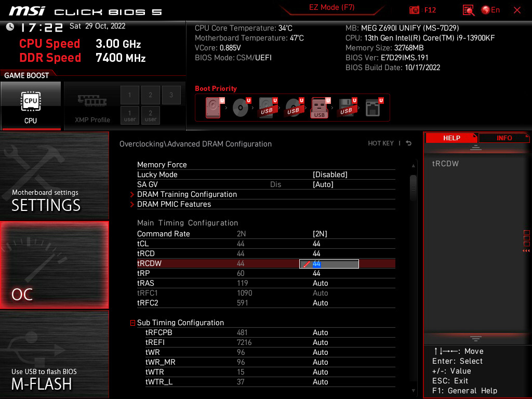Select the tWTR row

coord(270,372)
